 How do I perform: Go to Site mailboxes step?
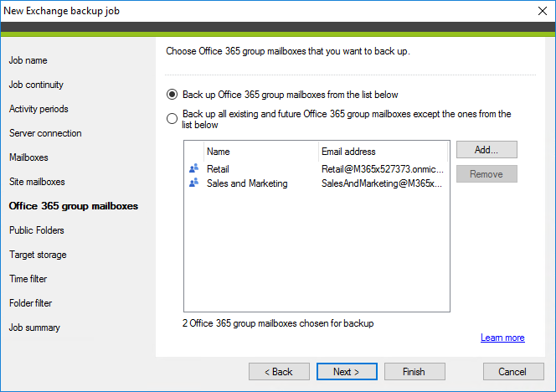coord(37,182)
